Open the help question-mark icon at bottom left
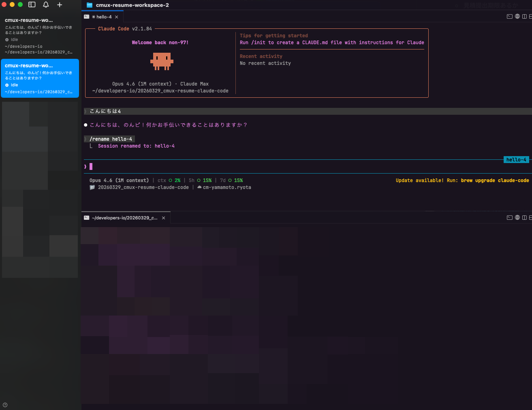532x410 pixels. pyautogui.click(x=4, y=405)
